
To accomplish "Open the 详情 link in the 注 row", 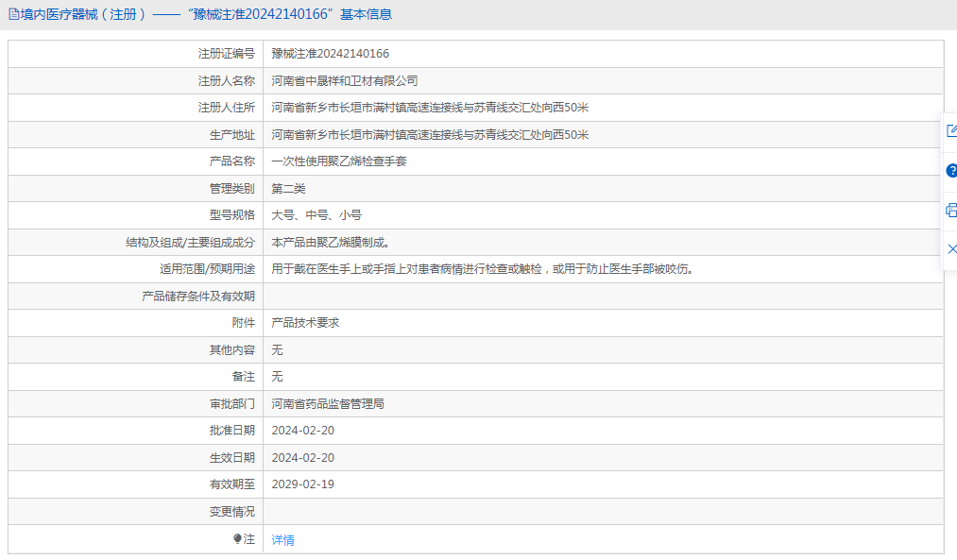I will [x=283, y=540].
